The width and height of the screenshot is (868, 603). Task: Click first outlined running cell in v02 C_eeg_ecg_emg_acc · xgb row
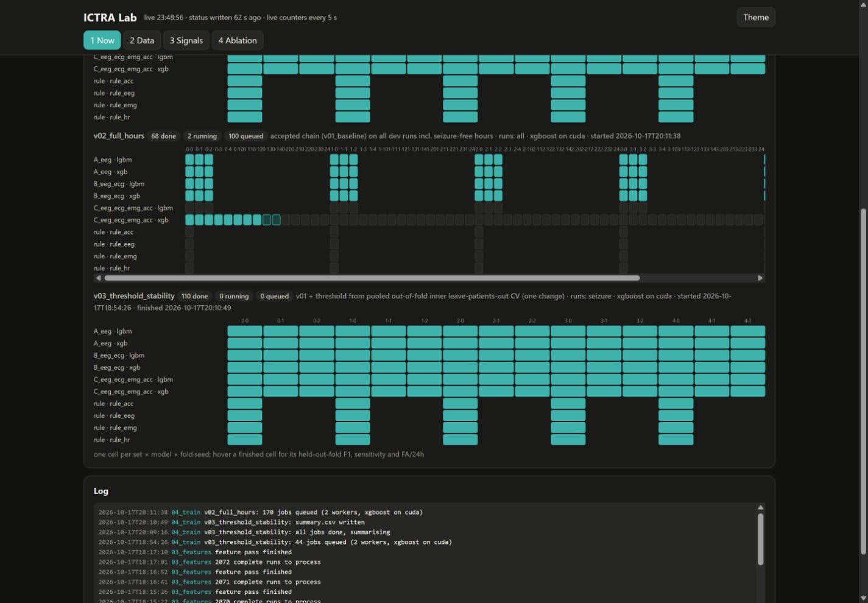tap(267, 220)
